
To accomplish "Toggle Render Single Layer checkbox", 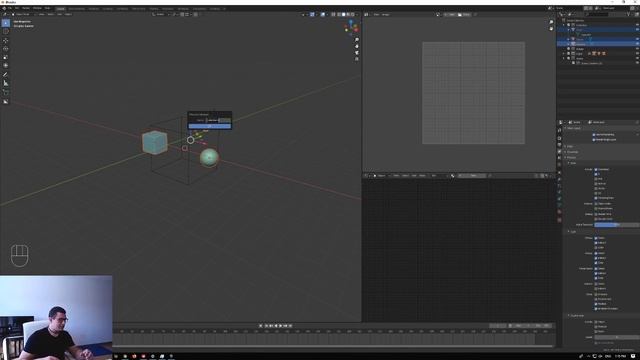I will click(x=594, y=140).
